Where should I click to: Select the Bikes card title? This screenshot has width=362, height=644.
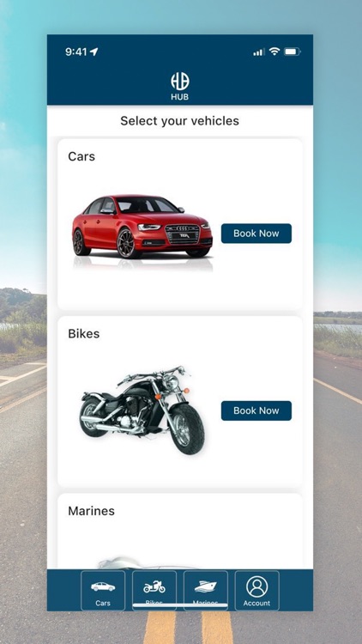tap(84, 334)
